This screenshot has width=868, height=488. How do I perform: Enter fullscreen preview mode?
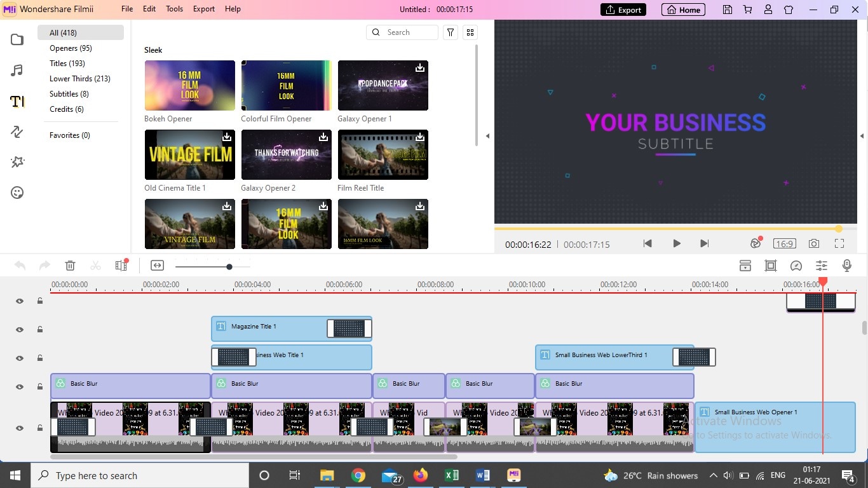[x=839, y=243]
